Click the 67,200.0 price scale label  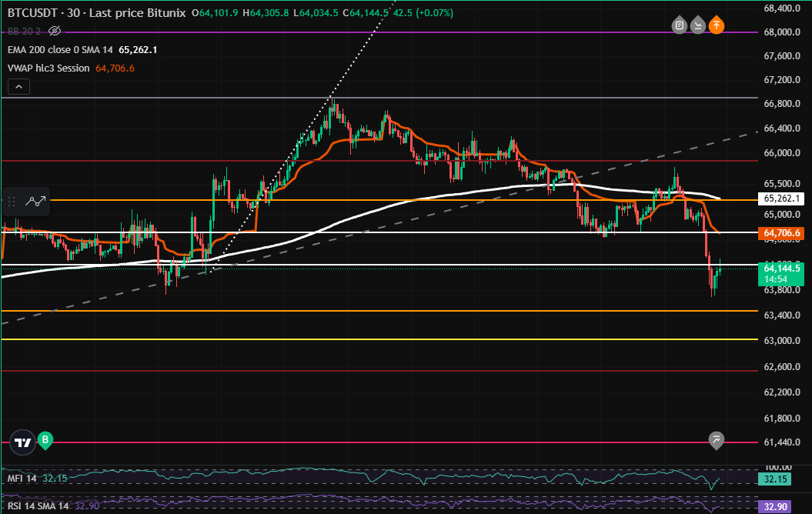782,80
